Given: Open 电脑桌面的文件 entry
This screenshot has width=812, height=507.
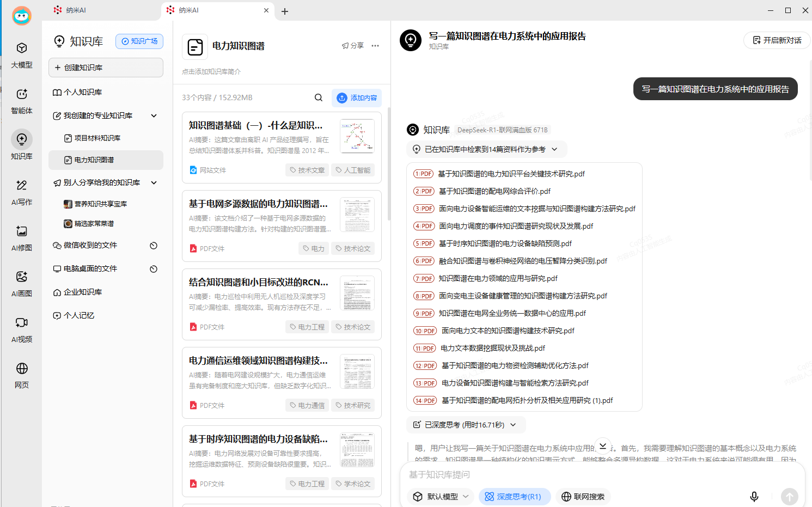Looking at the screenshot, I should coord(90,269).
